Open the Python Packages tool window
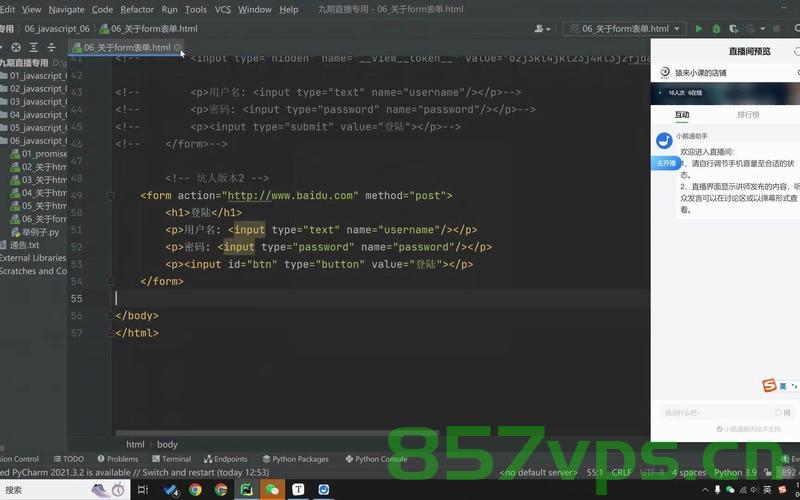 click(295, 459)
